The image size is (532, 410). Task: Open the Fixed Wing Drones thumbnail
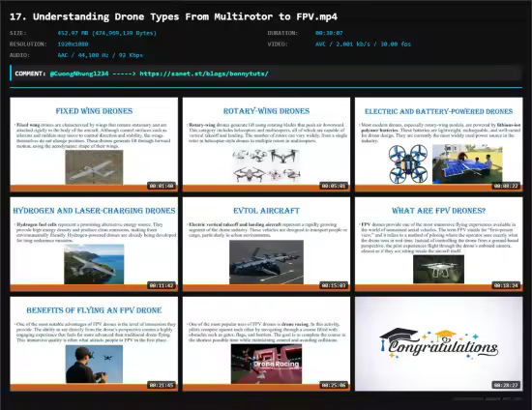point(94,145)
